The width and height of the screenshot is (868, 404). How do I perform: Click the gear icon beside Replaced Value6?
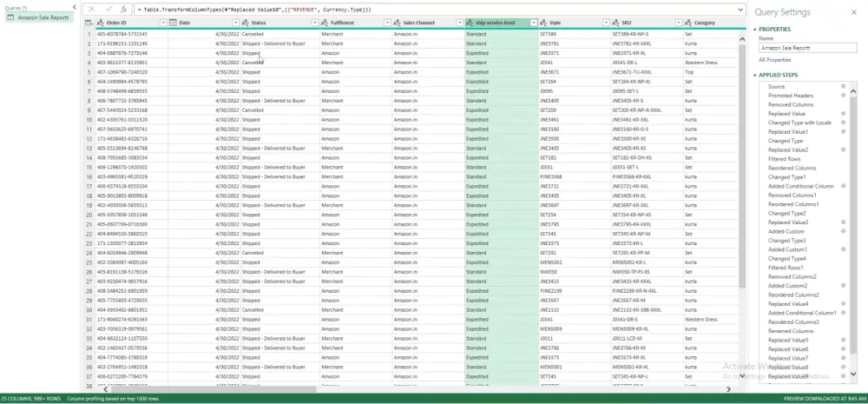pyautogui.click(x=843, y=349)
